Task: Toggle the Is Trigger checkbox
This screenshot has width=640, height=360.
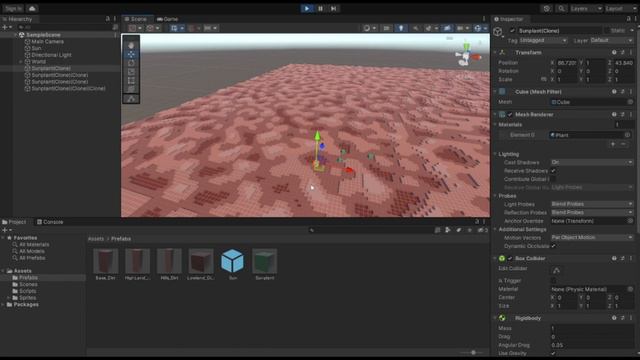Action: [553, 280]
